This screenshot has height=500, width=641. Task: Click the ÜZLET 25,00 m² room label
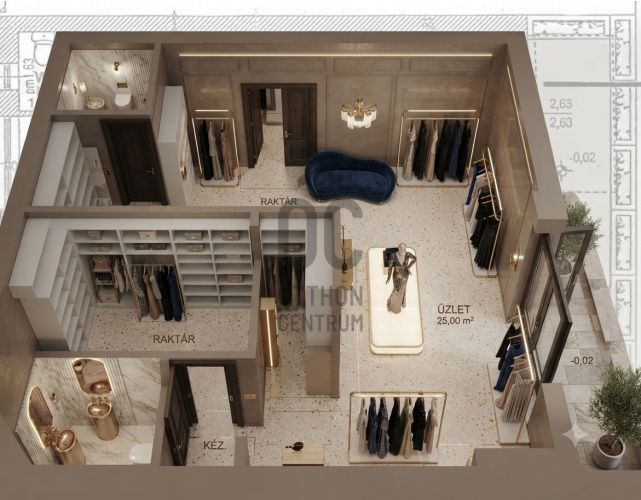(455, 314)
